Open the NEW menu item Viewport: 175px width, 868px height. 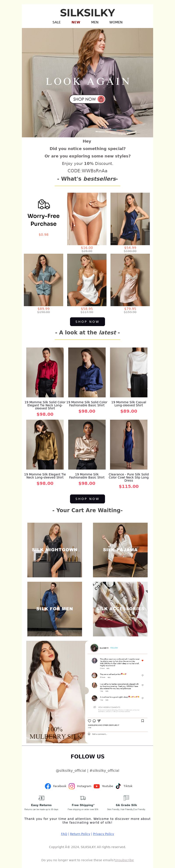76,22
